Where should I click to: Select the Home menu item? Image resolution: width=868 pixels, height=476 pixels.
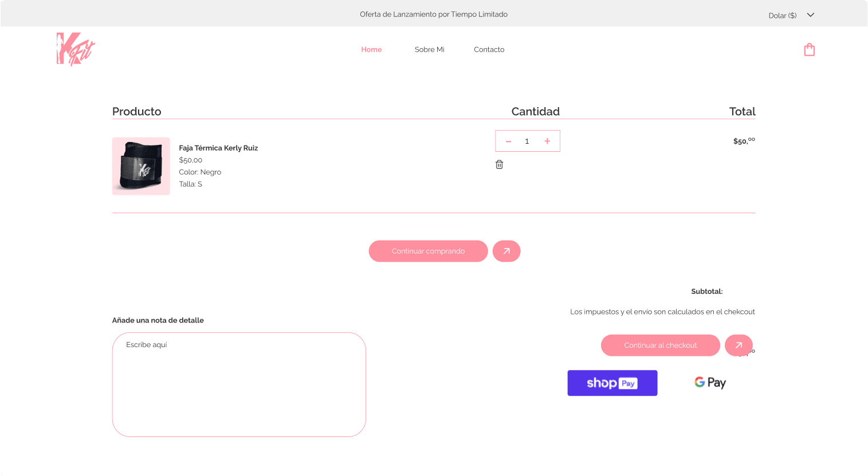pyautogui.click(x=371, y=49)
